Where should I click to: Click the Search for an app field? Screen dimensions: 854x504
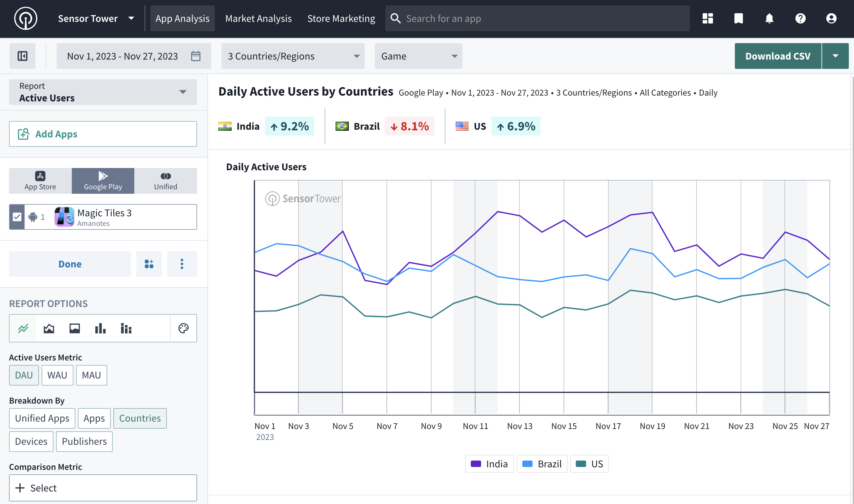(x=537, y=18)
